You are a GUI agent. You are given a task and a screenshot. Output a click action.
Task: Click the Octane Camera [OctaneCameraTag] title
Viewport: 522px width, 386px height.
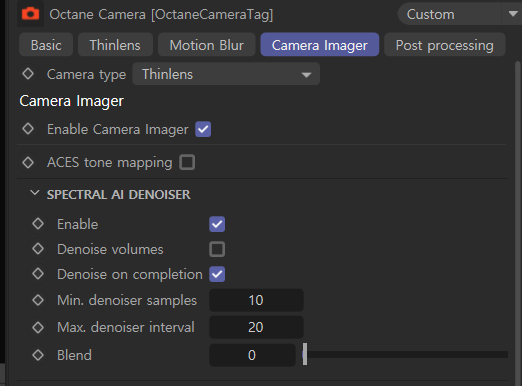(x=161, y=15)
